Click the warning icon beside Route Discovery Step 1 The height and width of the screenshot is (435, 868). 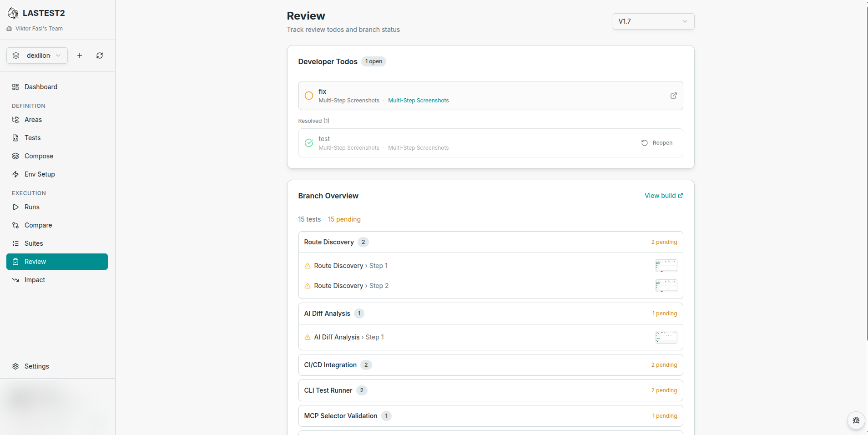click(308, 266)
